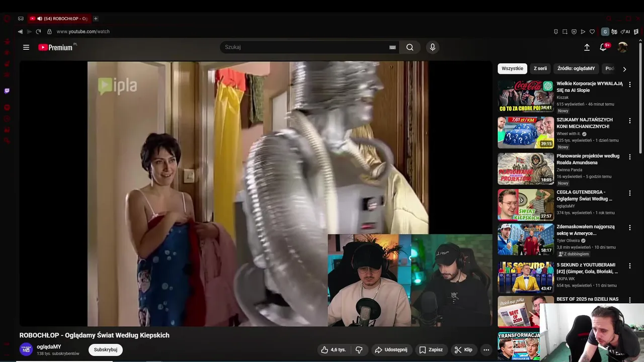The image size is (644, 362).
Task: Share the video via Udostępnij
Action: click(x=391, y=349)
